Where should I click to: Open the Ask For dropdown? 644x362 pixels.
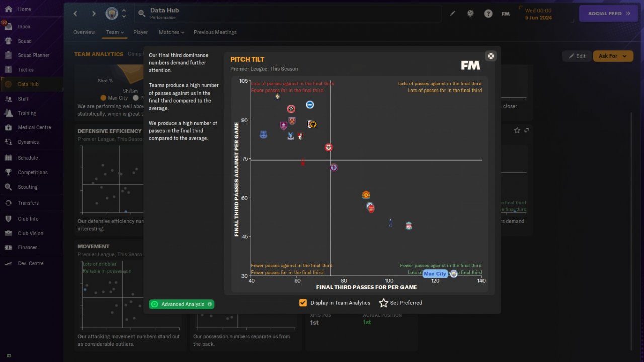coord(613,56)
